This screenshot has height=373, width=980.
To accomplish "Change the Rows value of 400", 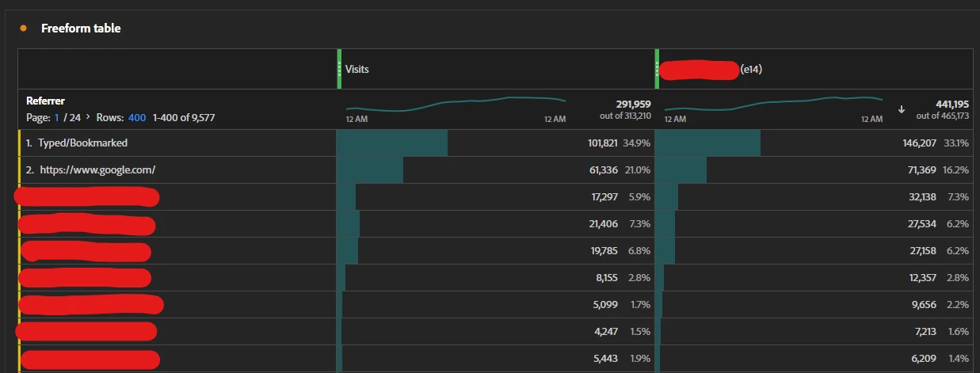I will coord(137,117).
